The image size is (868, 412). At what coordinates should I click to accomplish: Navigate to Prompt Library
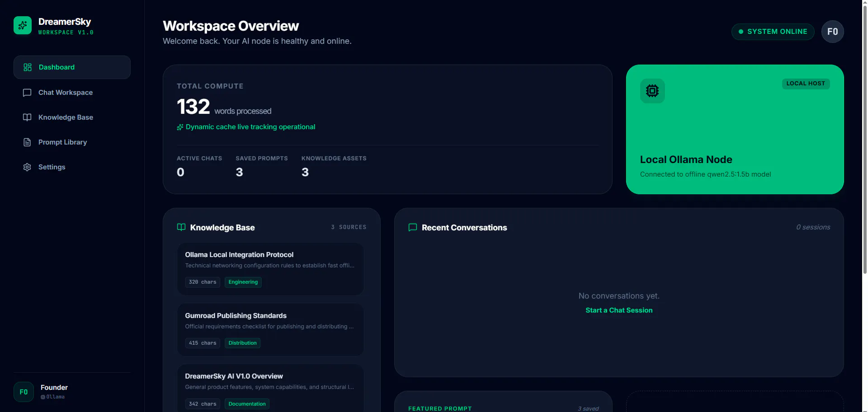(x=72, y=142)
